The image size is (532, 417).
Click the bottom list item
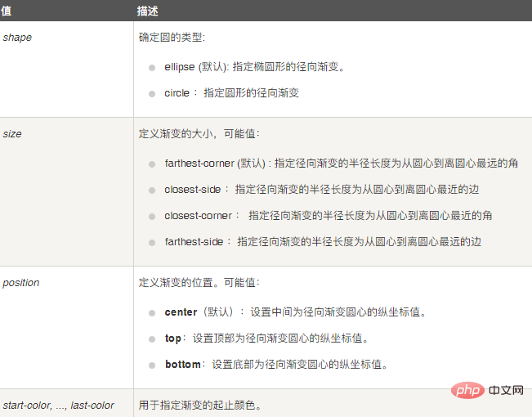click(276, 365)
